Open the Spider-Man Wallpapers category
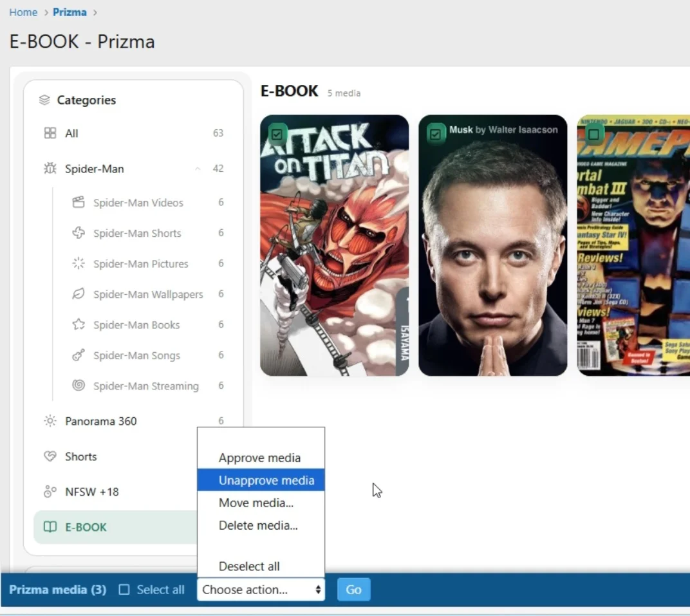690x616 pixels. [x=148, y=294]
